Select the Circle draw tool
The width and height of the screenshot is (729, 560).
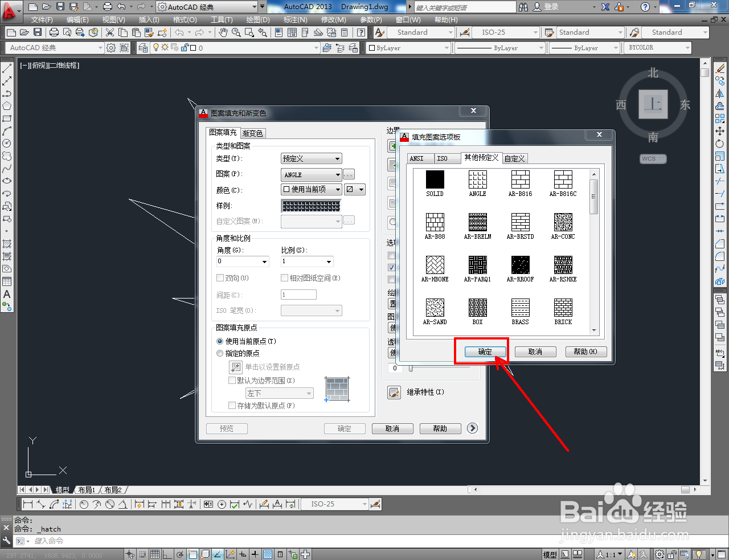tap(7, 144)
